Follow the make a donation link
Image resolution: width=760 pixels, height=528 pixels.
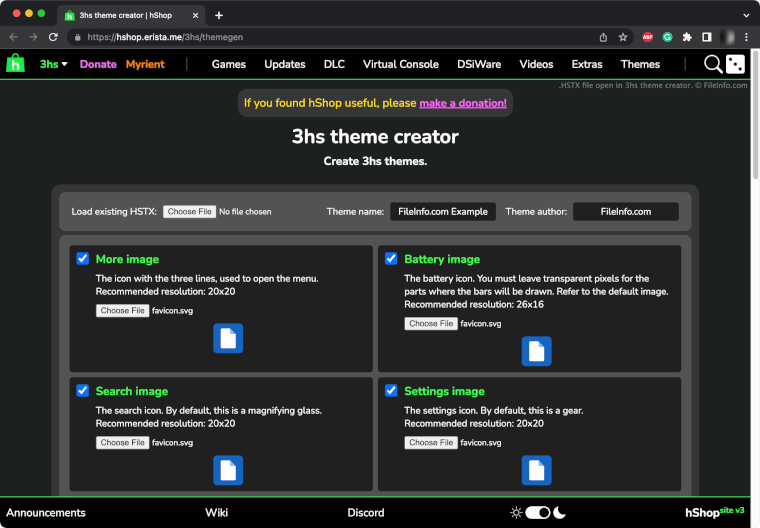click(463, 103)
